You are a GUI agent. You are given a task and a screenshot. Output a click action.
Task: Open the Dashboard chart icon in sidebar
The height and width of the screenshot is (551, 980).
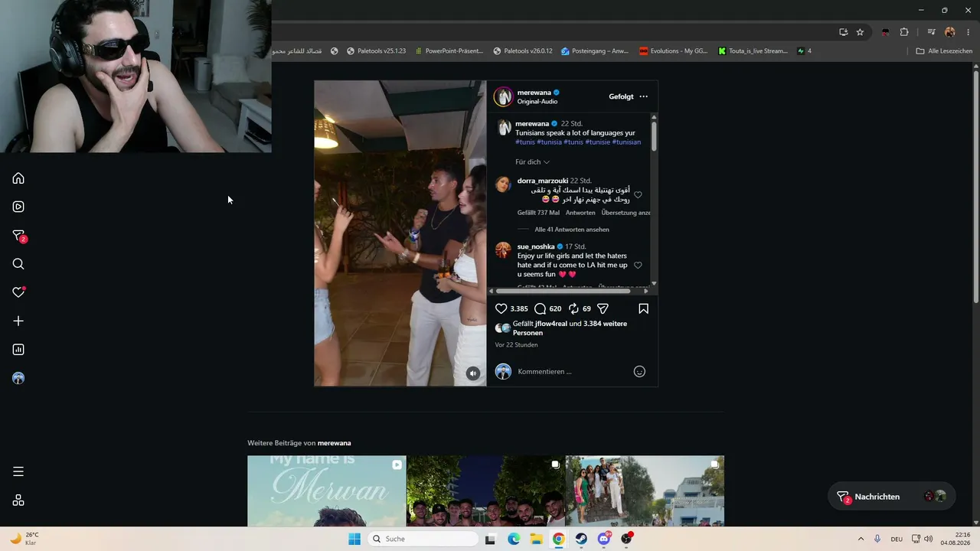[x=18, y=350]
